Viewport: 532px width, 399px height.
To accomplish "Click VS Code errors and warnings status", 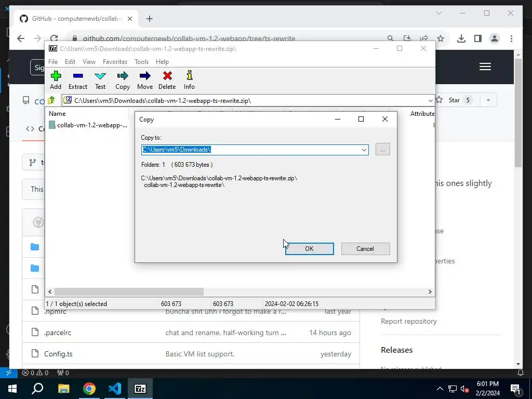I will pos(35,373).
